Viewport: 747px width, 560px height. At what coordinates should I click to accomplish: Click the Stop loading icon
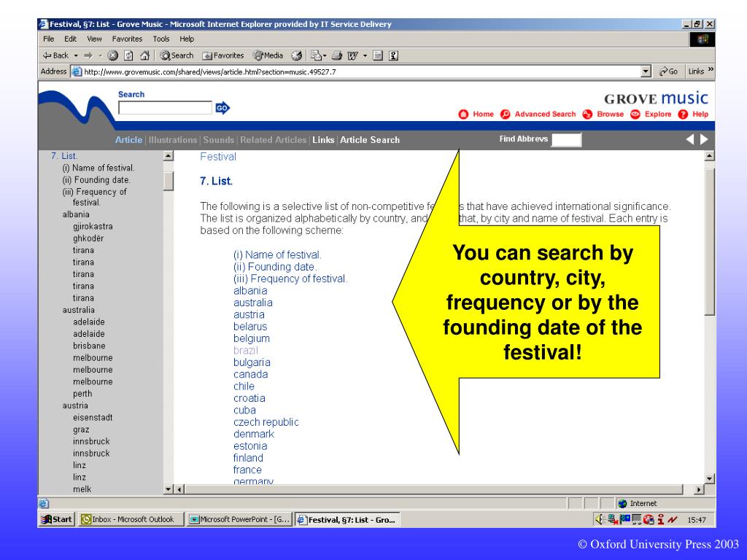point(113,55)
